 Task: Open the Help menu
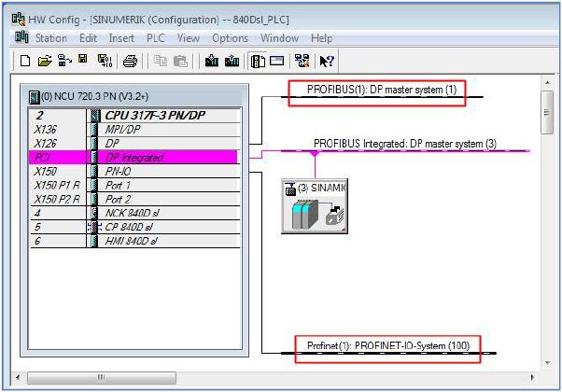click(x=321, y=38)
